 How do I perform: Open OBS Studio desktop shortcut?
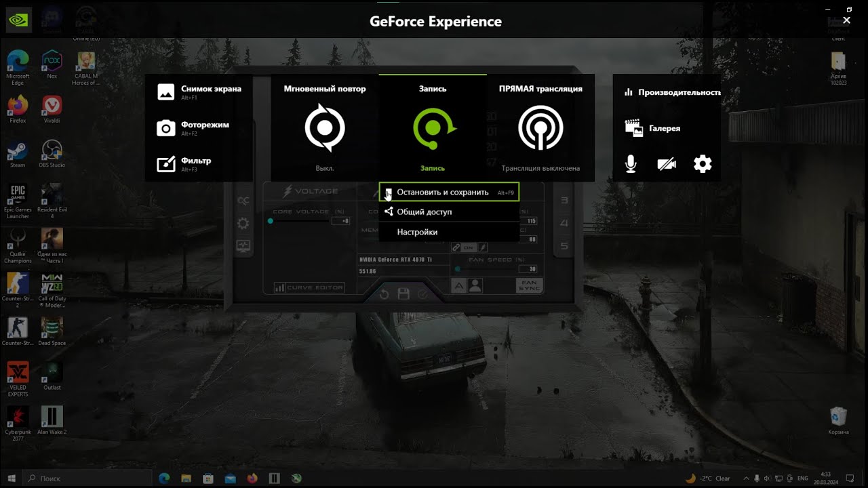coord(52,154)
